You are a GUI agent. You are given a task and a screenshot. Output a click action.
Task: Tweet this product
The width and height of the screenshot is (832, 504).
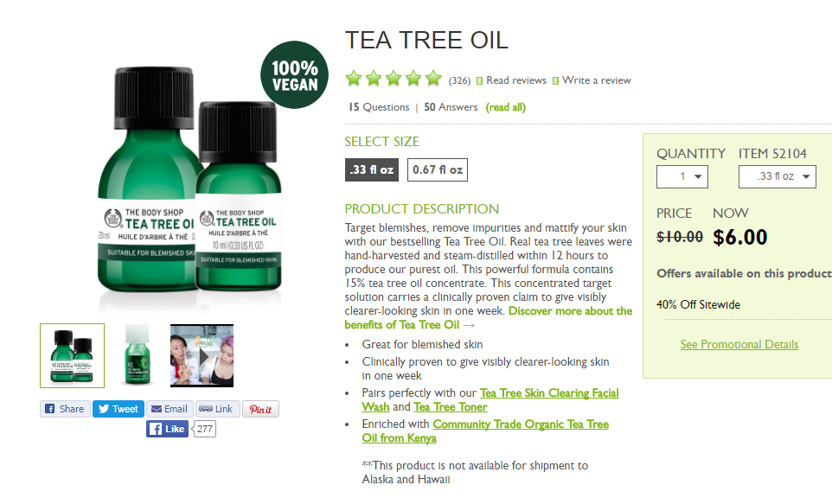click(118, 409)
